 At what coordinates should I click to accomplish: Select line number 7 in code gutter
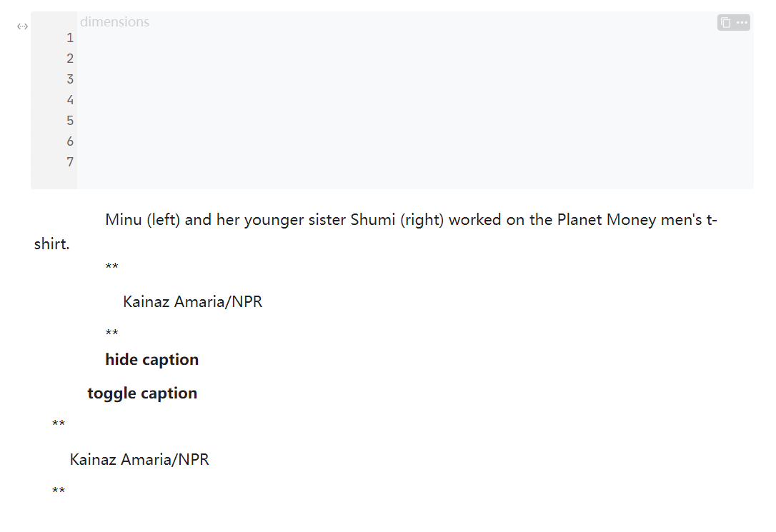pyautogui.click(x=70, y=162)
